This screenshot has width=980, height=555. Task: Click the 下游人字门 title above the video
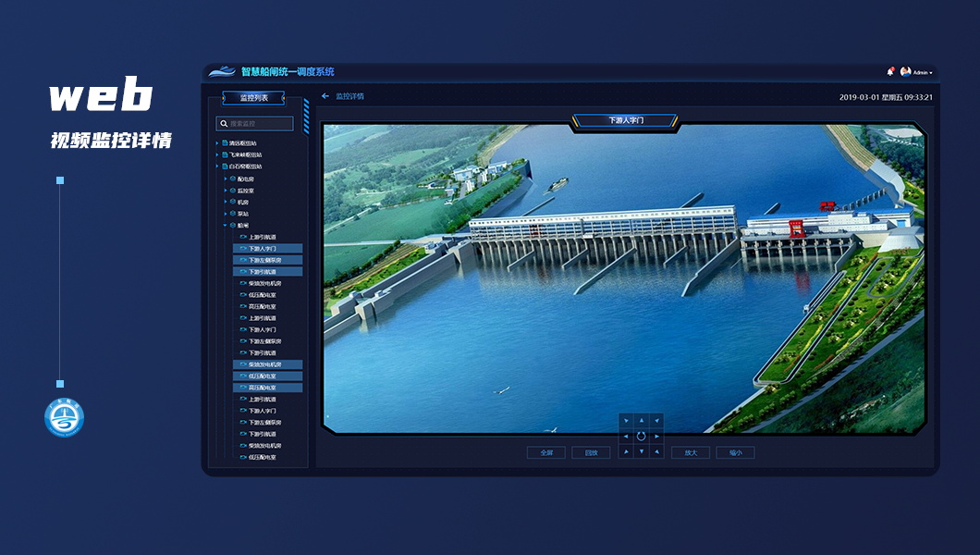(626, 120)
